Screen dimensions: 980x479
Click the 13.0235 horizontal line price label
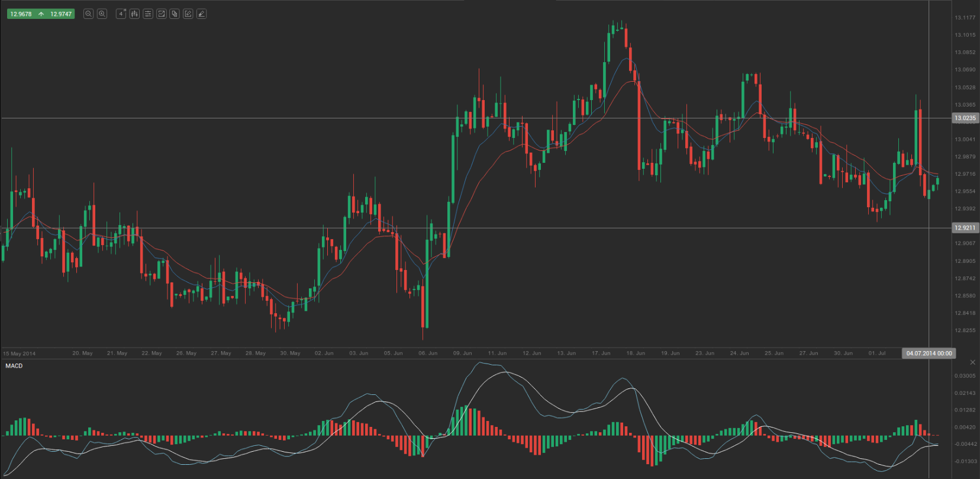[965, 118]
